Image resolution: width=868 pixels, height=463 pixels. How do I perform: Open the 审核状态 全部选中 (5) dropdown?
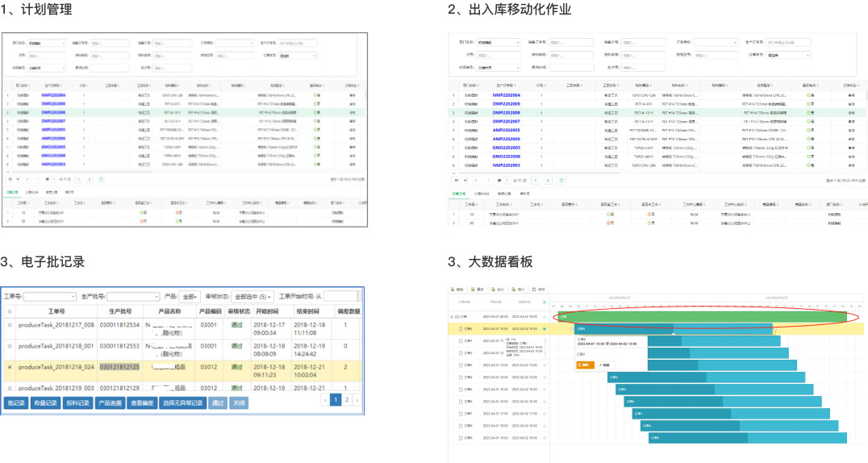(252, 296)
